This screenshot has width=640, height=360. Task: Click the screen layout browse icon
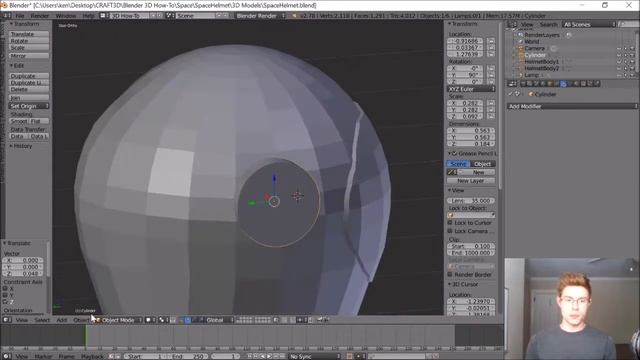103,16
